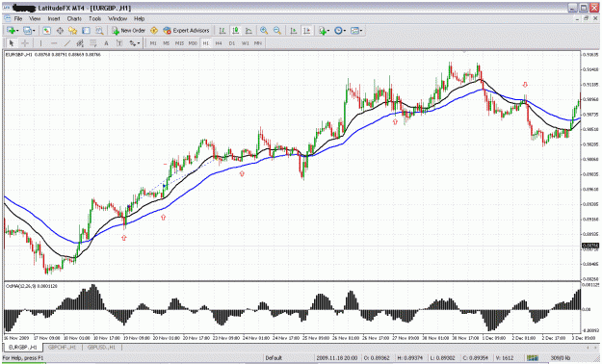The width and height of the screenshot is (602, 364).
Task: Switch timeframe to M5
Action: pyautogui.click(x=166, y=43)
